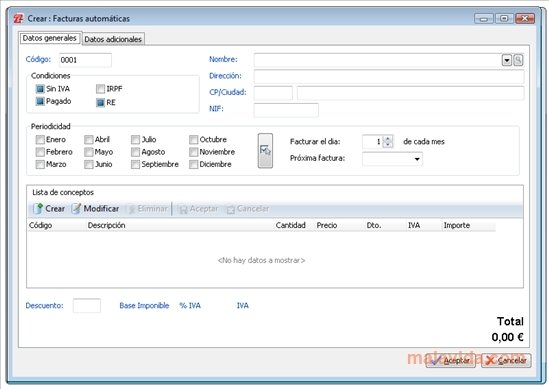Click the Crear concept icon

[x=38, y=209]
